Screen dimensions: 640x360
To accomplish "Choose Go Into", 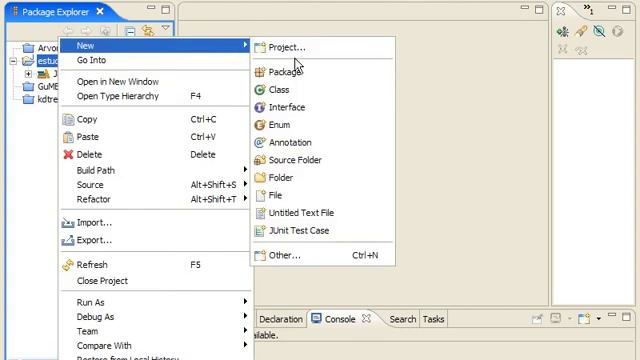I will click(155, 60).
